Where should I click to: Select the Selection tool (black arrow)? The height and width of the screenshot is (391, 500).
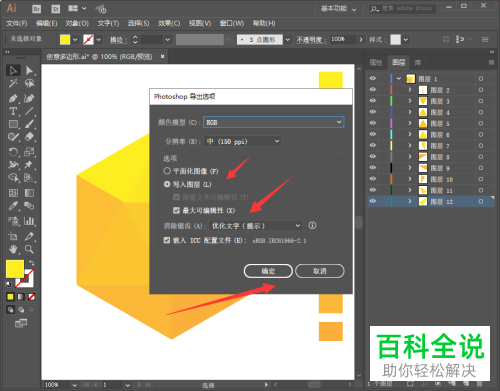click(x=13, y=70)
